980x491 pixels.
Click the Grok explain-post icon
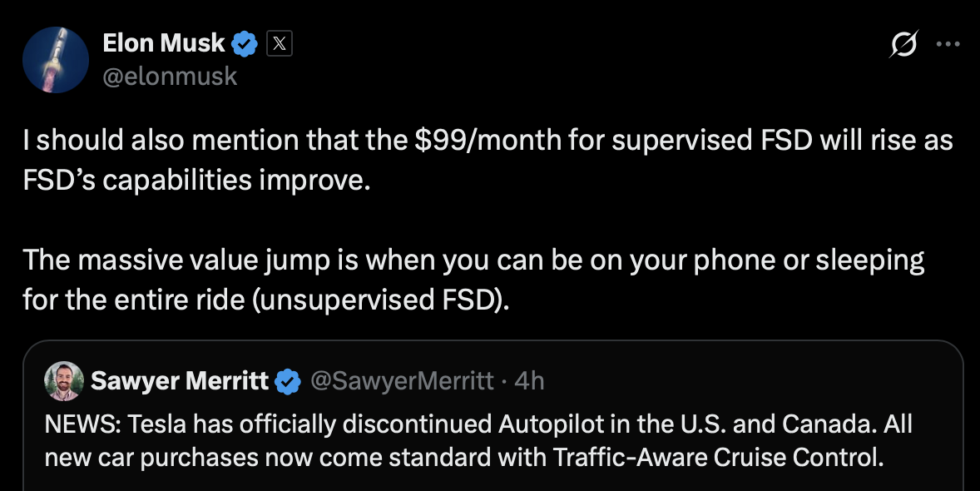[903, 44]
